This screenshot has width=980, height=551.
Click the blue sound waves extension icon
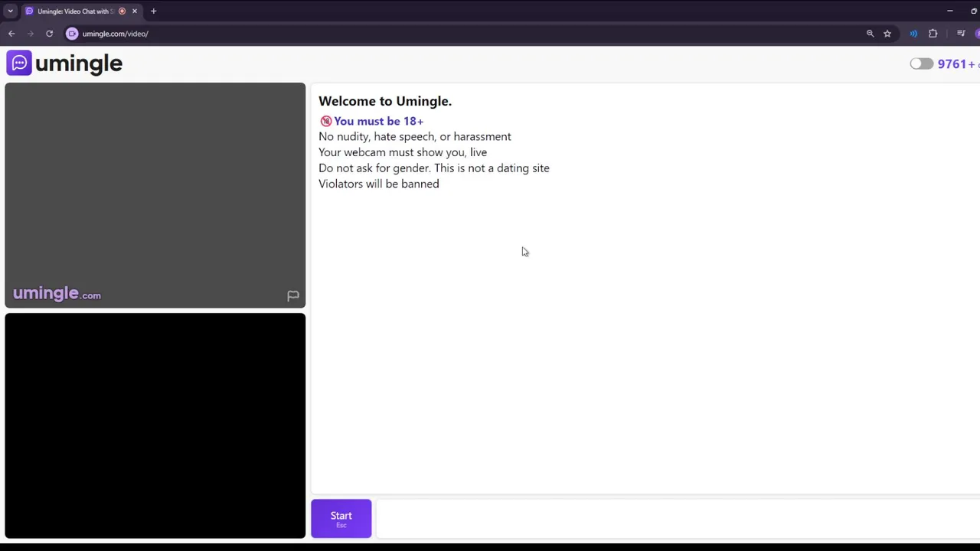point(913,34)
